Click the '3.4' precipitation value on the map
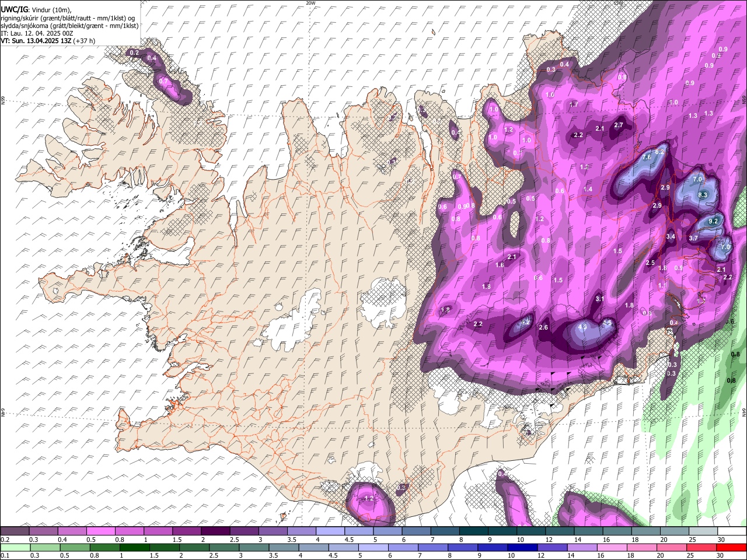 (671, 236)
